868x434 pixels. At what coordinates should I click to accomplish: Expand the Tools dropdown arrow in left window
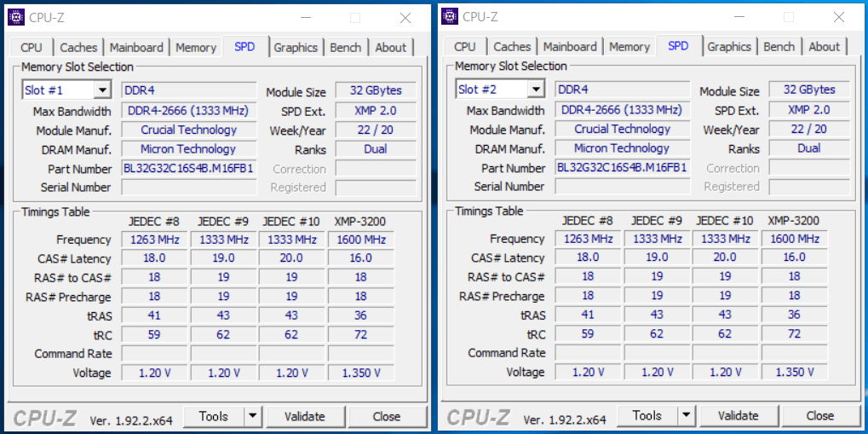252,416
